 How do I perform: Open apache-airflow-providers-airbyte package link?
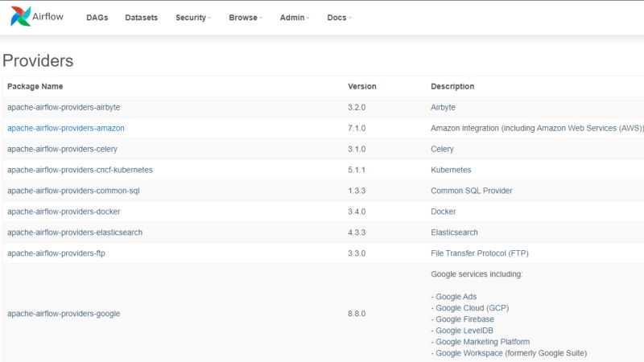(64, 107)
